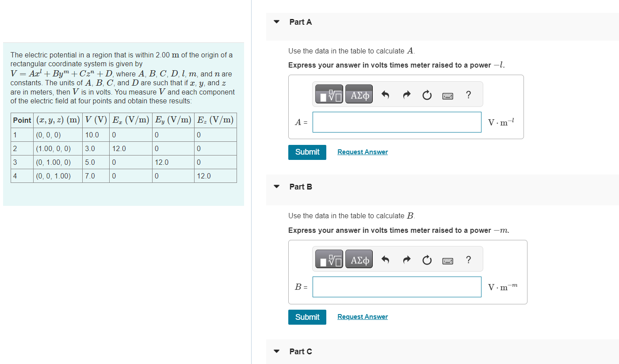Screen dimensions: 619x364
Task: Open Request Answer for Part A
Action: (x=362, y=152)
